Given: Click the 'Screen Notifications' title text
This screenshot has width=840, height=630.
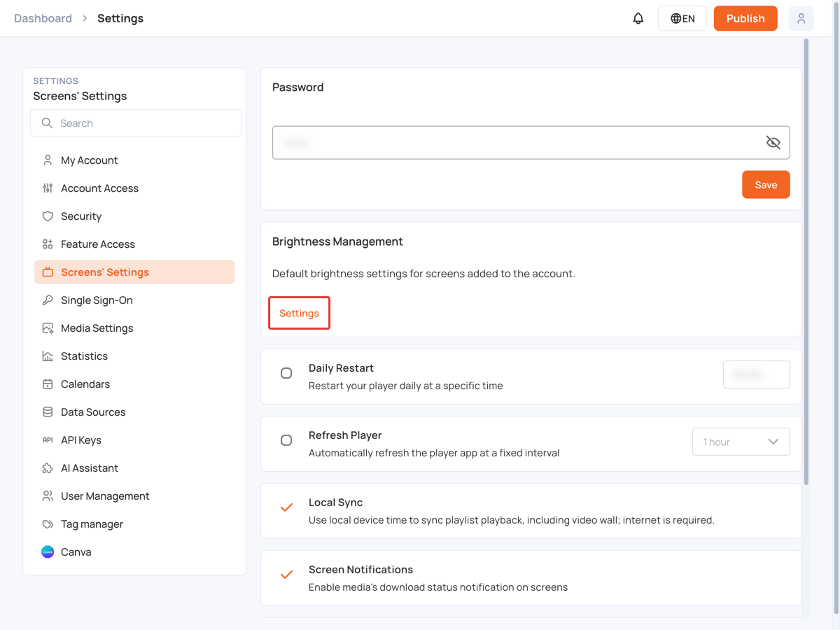Looking at the screenshot, I should 360,570.
